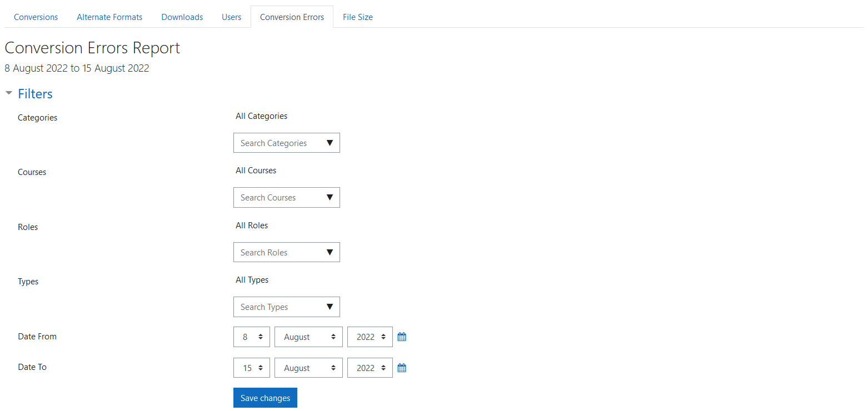Open the Date To day dropdown
Viewport: 868px width, 411px height.
point(252,368)
